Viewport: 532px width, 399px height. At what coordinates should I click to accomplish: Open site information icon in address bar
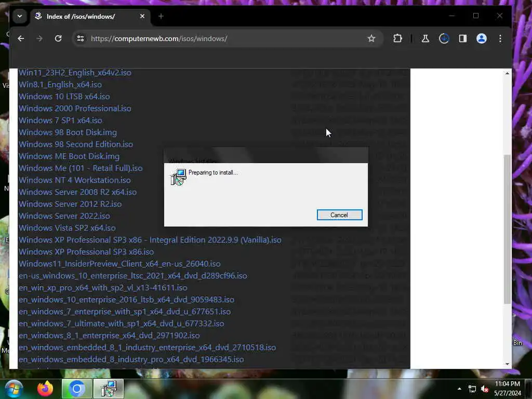81,38
